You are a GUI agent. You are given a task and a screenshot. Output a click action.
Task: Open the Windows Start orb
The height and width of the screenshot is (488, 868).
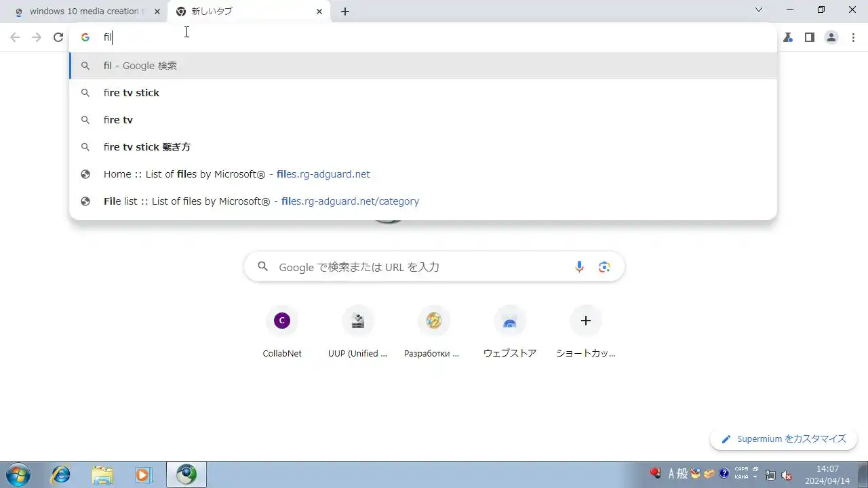tap(18, 475)
